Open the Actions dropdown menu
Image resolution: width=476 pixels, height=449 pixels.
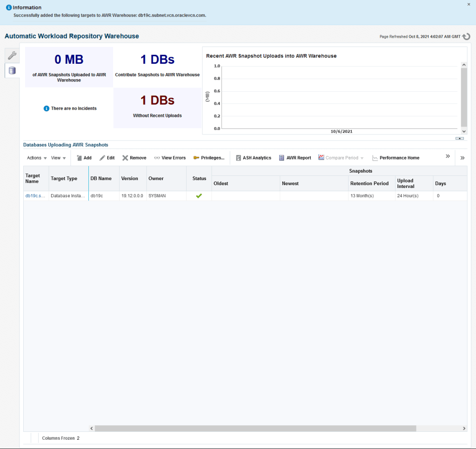point(37,158)
